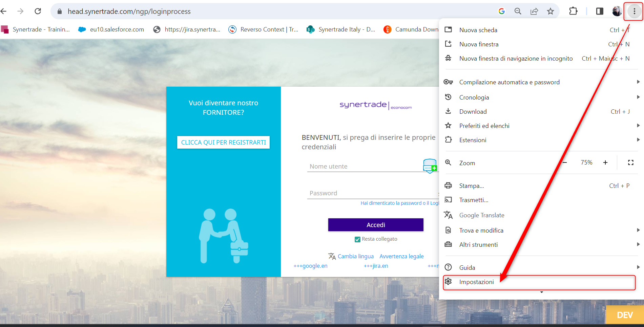Expand Estensioni submenu
This screenshot has width=644, height=327.
tap(541, 140)
